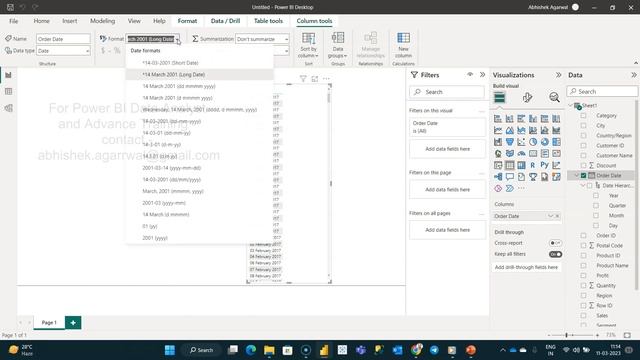Image resolution: width=640 pixels, height=360 pixels.
Task: Collapse the Data pane chevron
Action: coord(633,75)
